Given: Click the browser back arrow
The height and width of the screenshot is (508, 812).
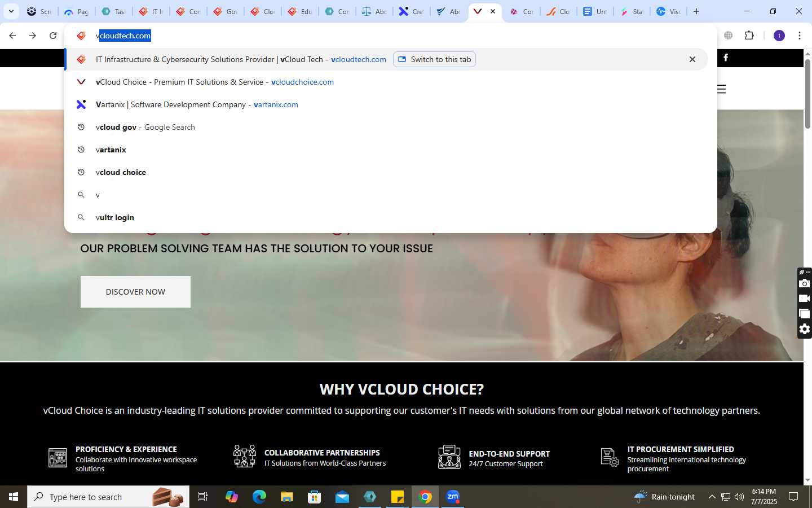Looking at the screenshot, I should pos(12,36).
